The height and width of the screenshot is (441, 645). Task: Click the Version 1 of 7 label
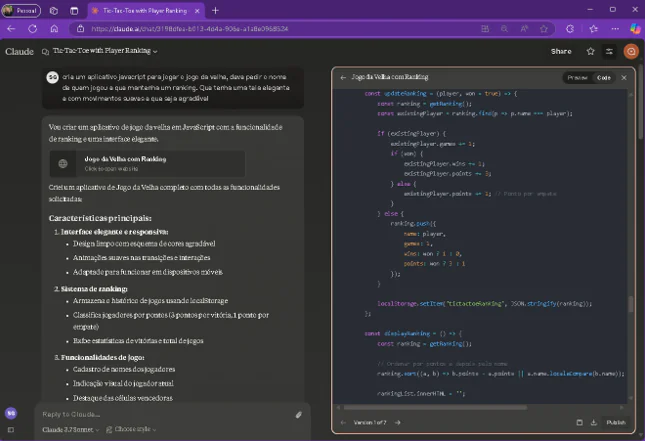tap(370, 422)
